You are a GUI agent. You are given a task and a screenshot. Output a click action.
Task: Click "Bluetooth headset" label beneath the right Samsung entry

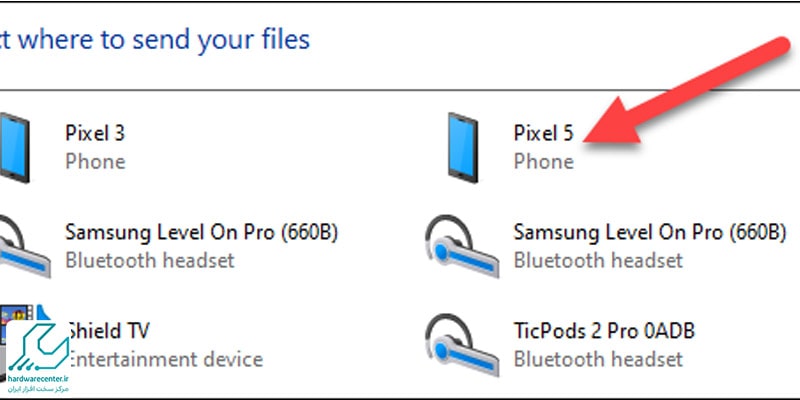click(598, 260)
